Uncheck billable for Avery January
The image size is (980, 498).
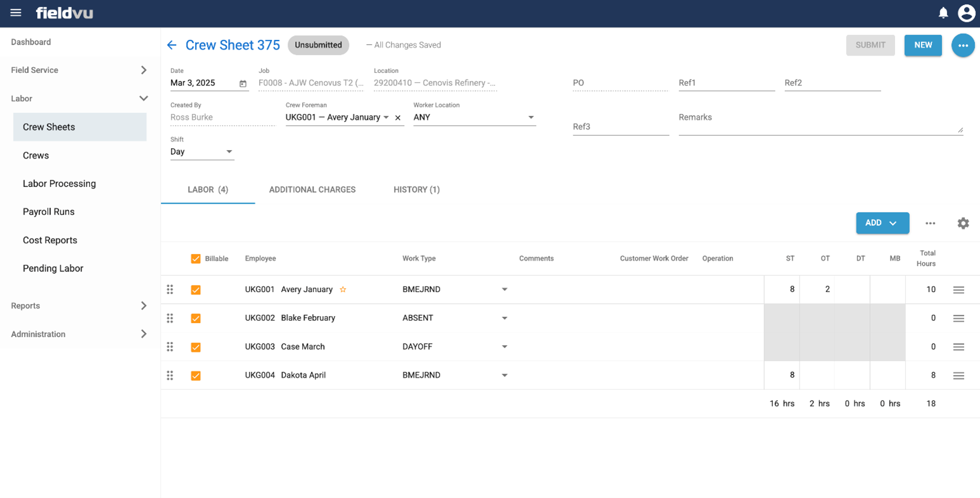(196, 290)
